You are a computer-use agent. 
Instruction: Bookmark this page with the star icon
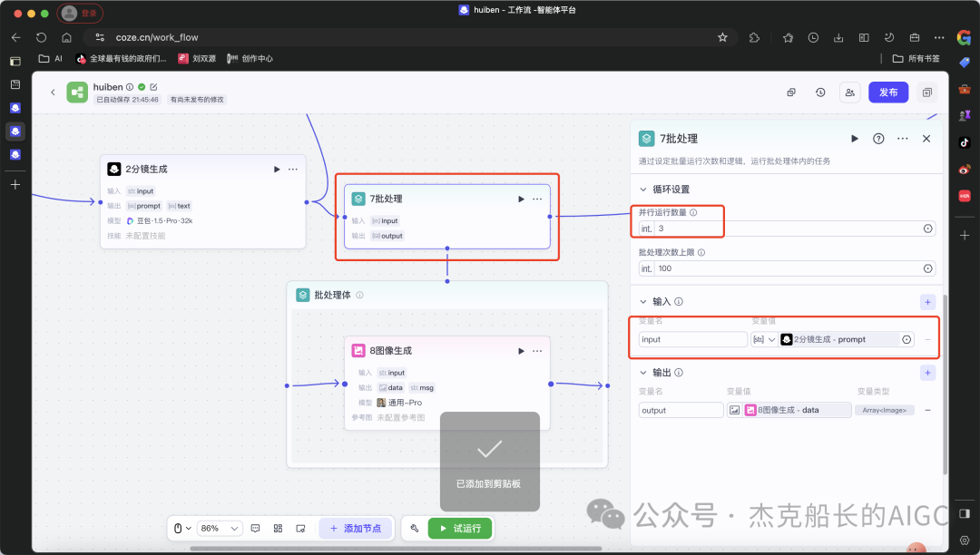click(x=722, y=37)
